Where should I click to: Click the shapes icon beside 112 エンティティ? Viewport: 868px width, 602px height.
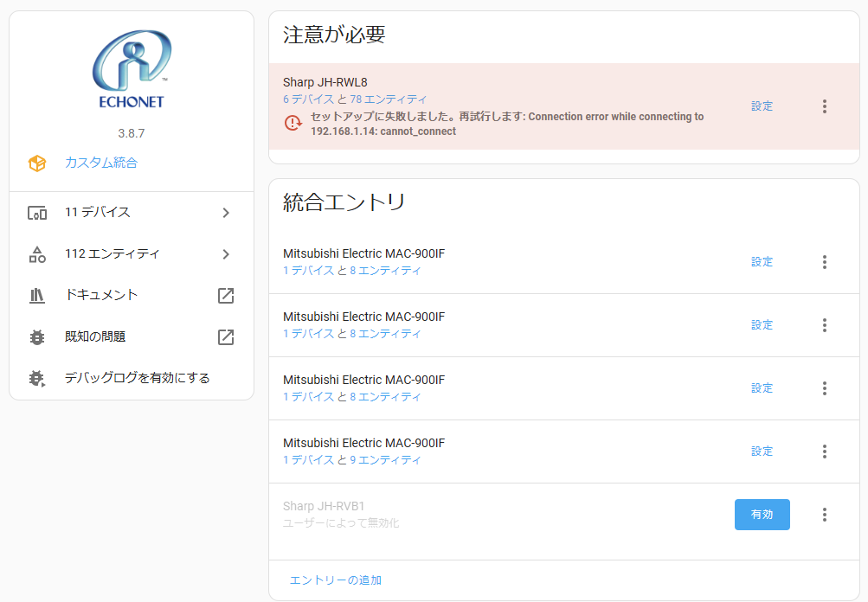(x=37, y=254)
